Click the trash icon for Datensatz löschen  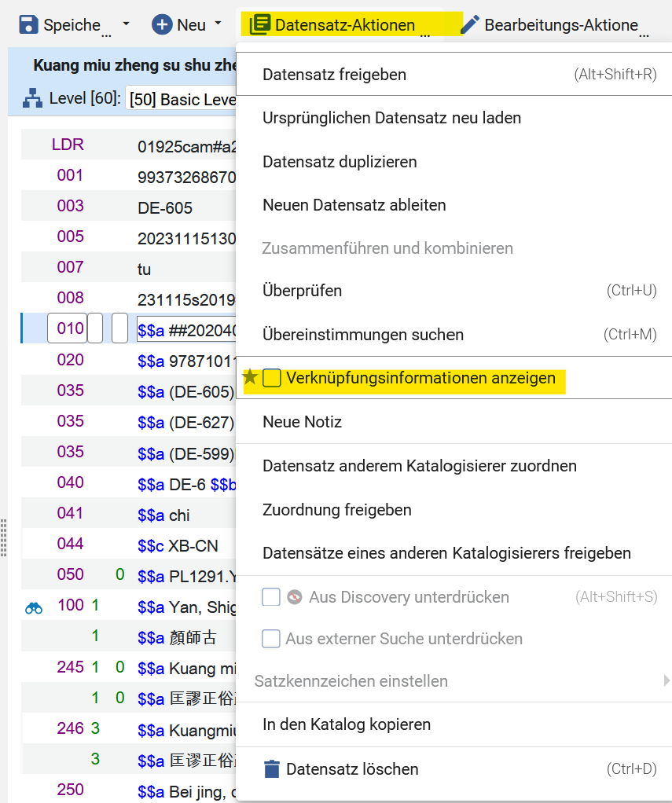pyautogui.click(x=271, y=768)
